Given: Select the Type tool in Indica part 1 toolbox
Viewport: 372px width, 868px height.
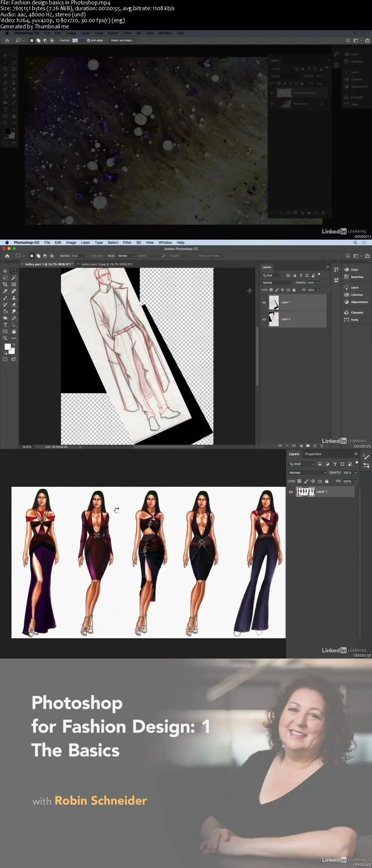Looking at the screenshot, I should point(5,325).
